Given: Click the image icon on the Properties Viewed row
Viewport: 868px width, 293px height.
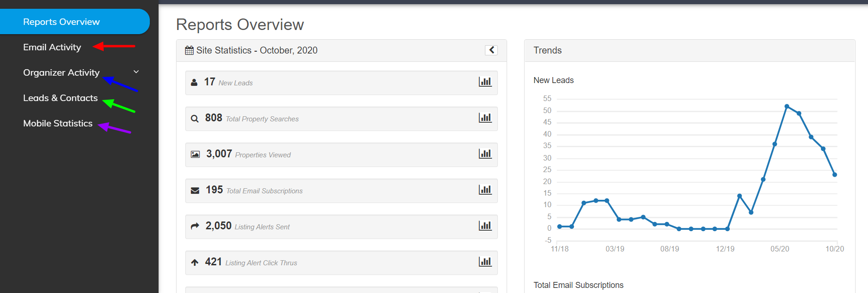Looking at the screenshot, I should tap(195, 155).
